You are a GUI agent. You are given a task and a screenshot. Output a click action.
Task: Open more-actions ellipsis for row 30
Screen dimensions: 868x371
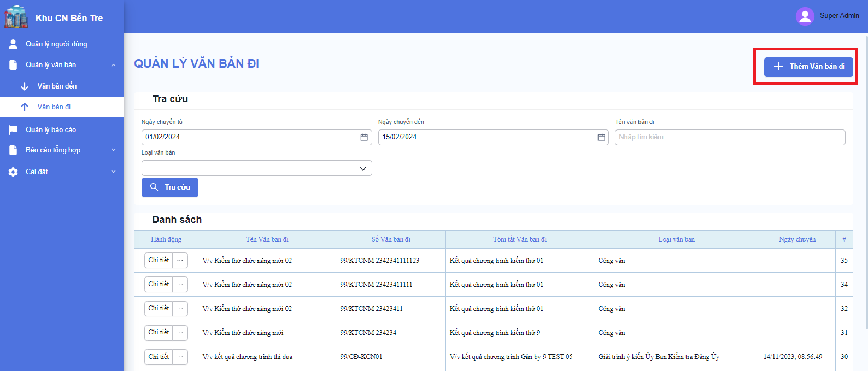(180, 357)
